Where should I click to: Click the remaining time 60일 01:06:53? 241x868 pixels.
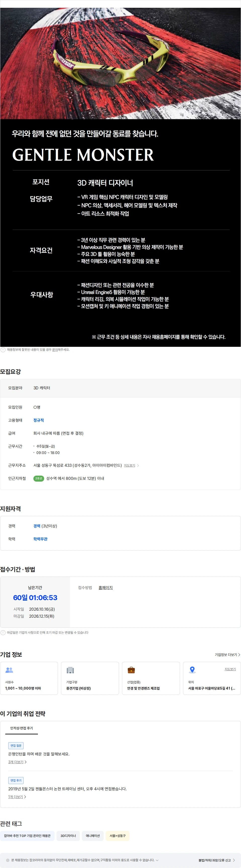click(35, 597)
